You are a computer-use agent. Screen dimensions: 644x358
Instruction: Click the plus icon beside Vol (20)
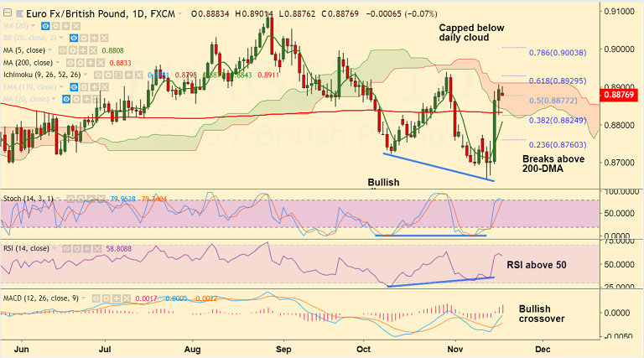65,26
